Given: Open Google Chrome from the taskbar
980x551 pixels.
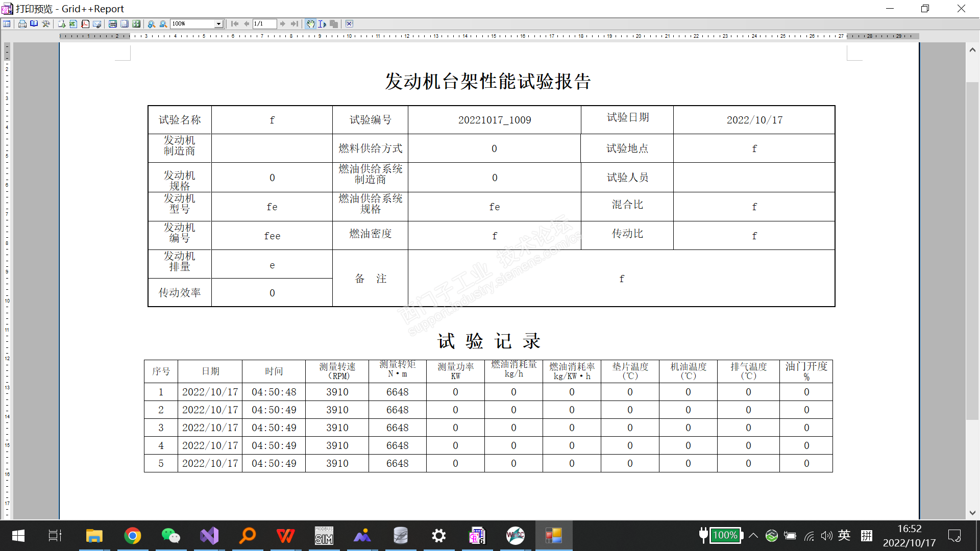Looking at the screenshot, I should (133, 536).
